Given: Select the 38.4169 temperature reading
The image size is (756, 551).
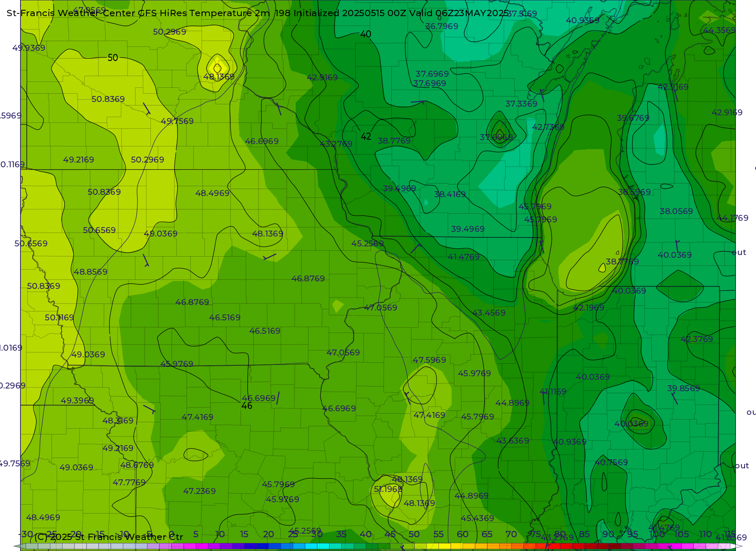Looking at the screenshot, I should pyautogui.click(x=450, y=194).
